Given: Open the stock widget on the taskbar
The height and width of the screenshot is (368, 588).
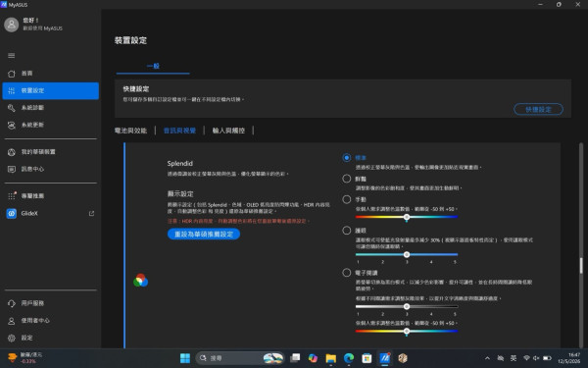Looking at the screenshot, I should [x=25, y=358].
